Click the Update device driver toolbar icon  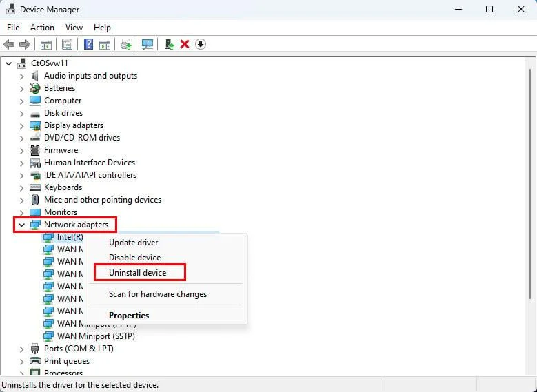pyautogui.click(x=125, y=44)
